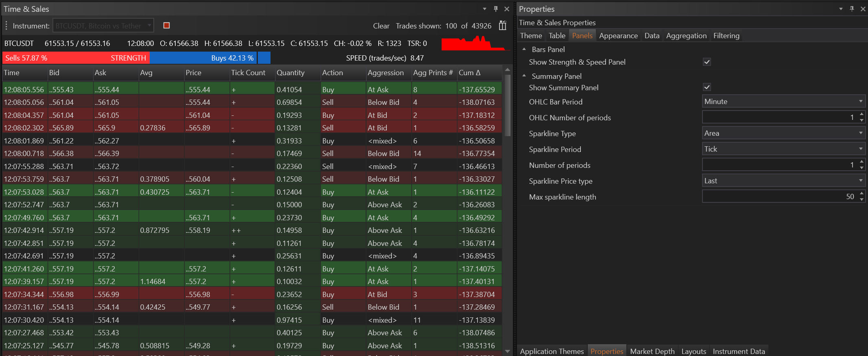The width and height of the screenshot is (868, 356).
Task: Open the Sparkline Type dropdown showing Area
Action: (860, 133)
